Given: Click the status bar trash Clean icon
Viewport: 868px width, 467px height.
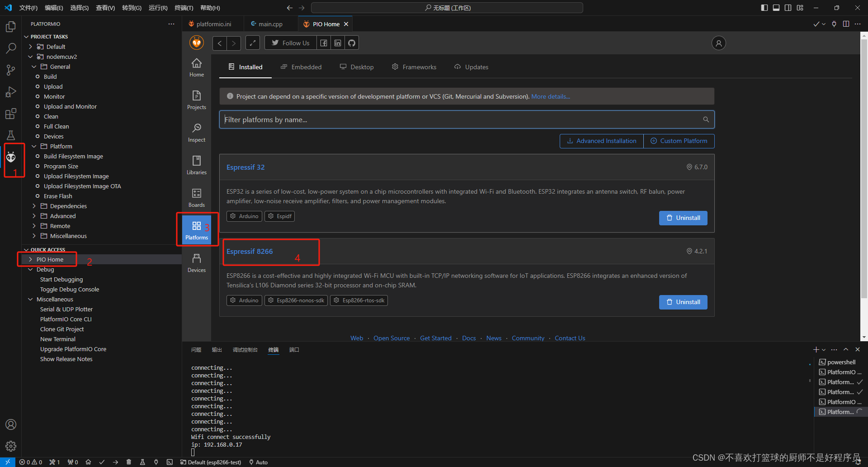Looking at the screenshot, I should point(129,462).
